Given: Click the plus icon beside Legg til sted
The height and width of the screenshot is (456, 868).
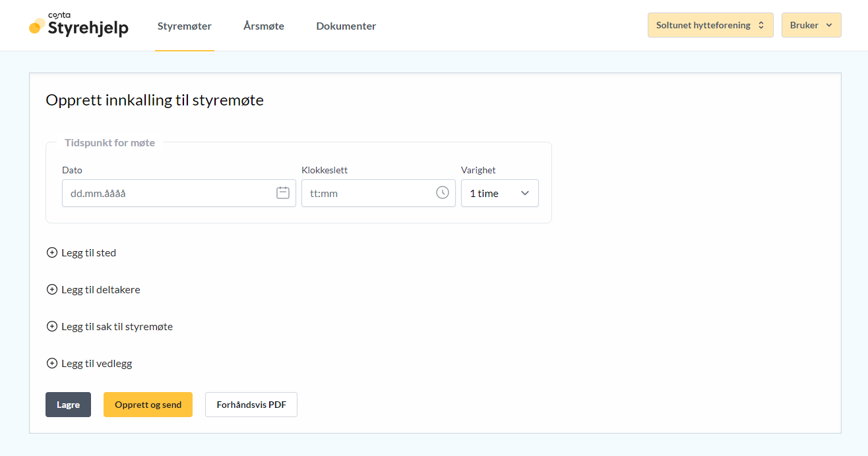Looking at the screenshot, I should 52,252.
